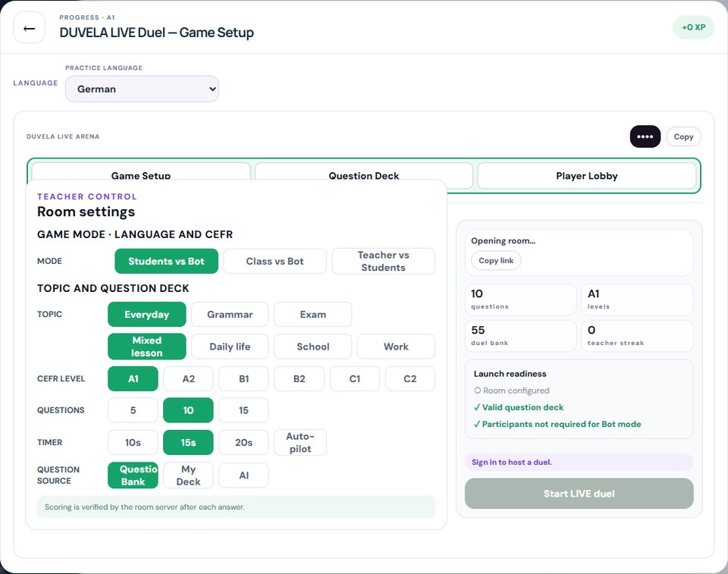Choose Class vs Bot mode

coord(275,262)
